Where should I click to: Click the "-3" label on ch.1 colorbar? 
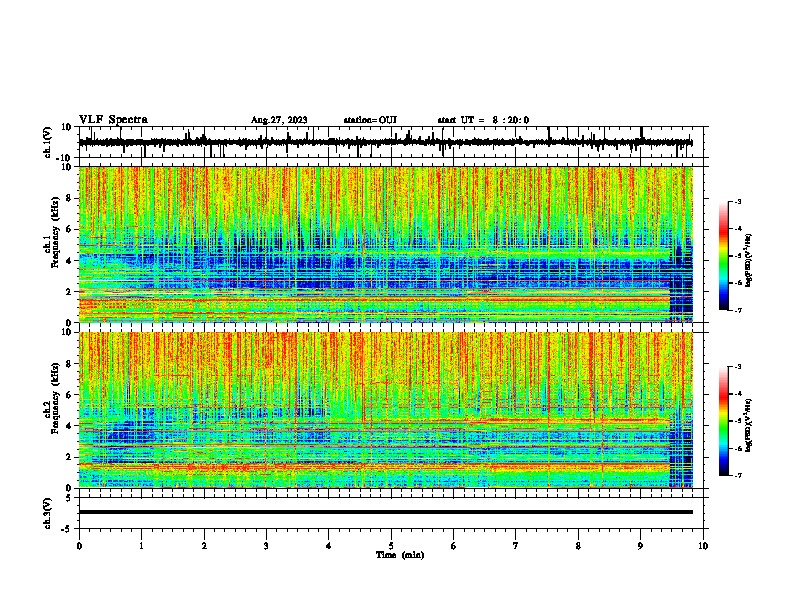click(x=738, y=201)
